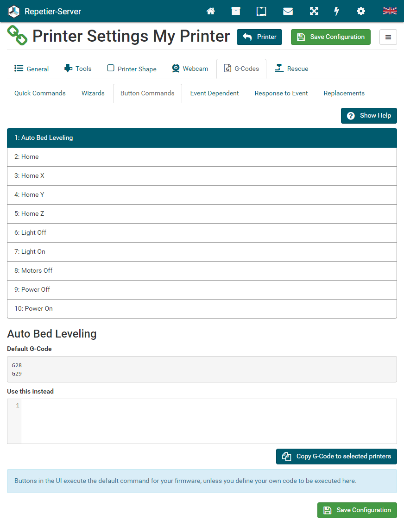Open the Printer Shape tab
Screen dimensions: 404x532
click(x=132, y=69)
